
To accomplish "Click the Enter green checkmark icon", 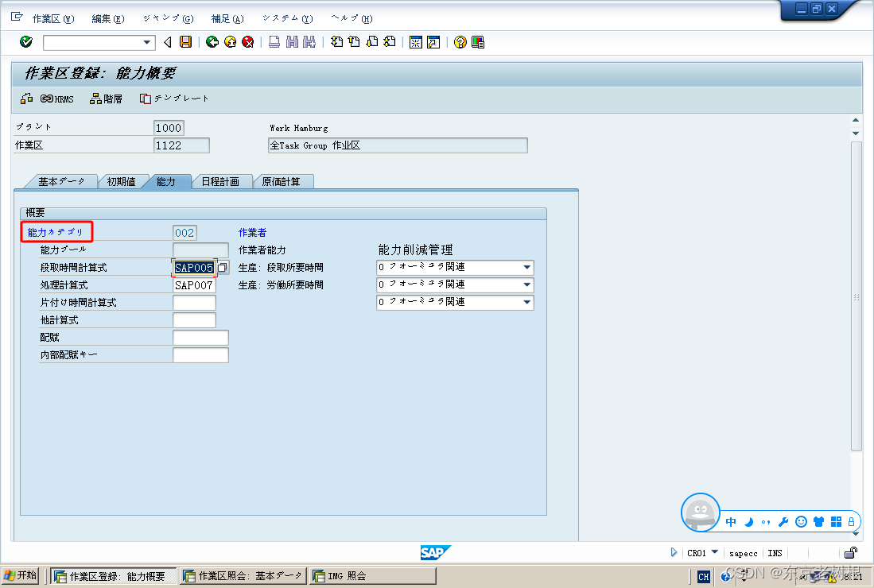I will [x=25, y=42].
